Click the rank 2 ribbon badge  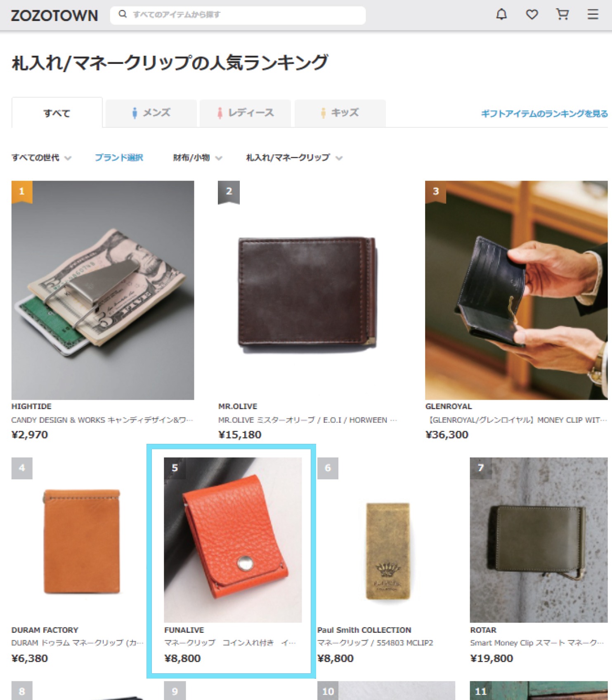229,192
